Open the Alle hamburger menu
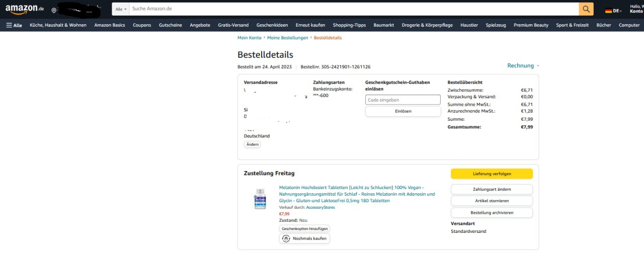The width and height of the screenshot is (644, 257). [14, 25]
